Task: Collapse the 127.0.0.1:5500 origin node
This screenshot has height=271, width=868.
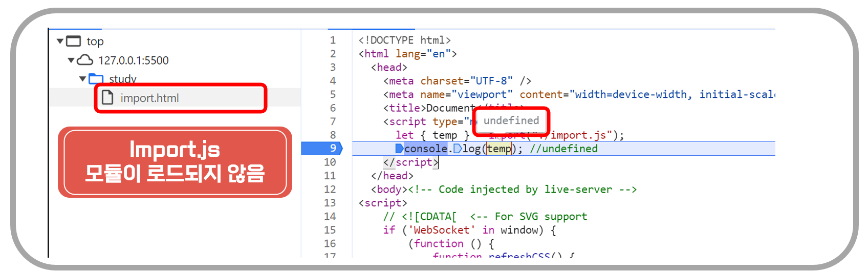Action: click(x=71, y=60)
